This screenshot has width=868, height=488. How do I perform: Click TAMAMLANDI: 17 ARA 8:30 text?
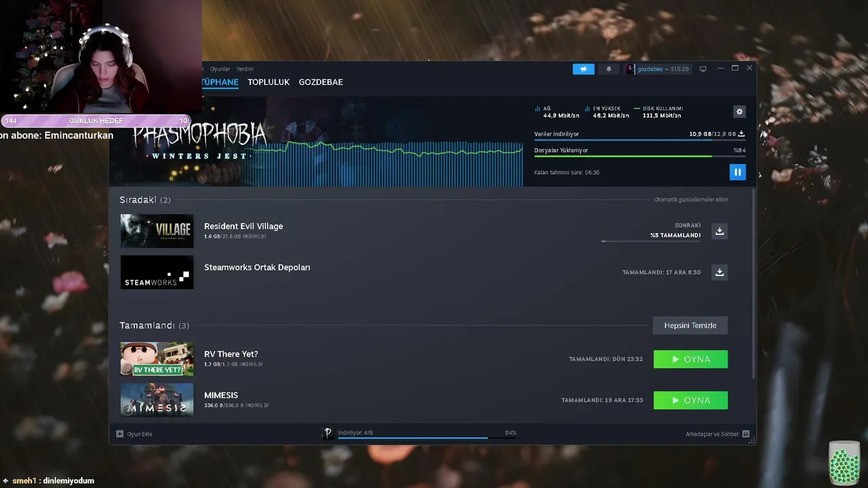coord(662,272)
